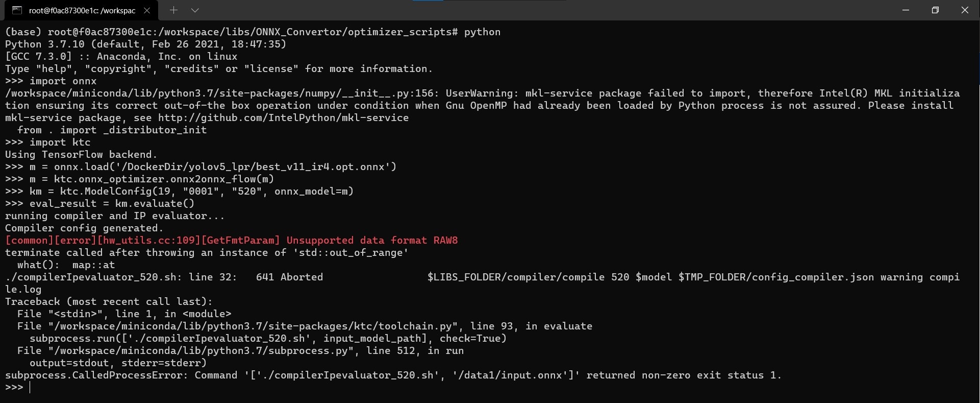
Task: Minimize the terminal window
Action: tap(906, 10)
